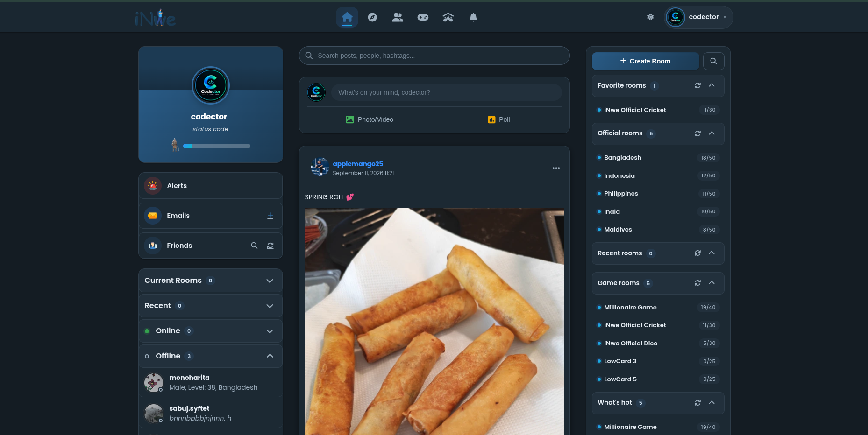The height and width of the screenshot is (435, 868).
Task: Search friends with the magnifier icon
Action: click(x=254, y=246)
